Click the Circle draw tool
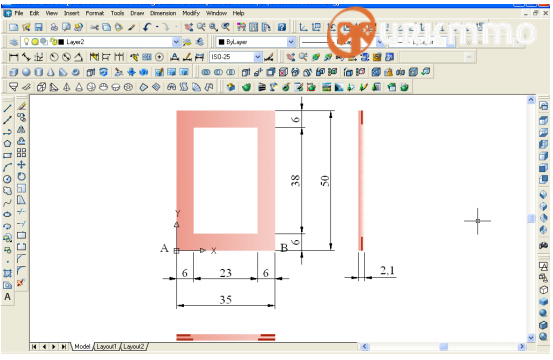This screenshot has width=553, height=360. point(7,179)
